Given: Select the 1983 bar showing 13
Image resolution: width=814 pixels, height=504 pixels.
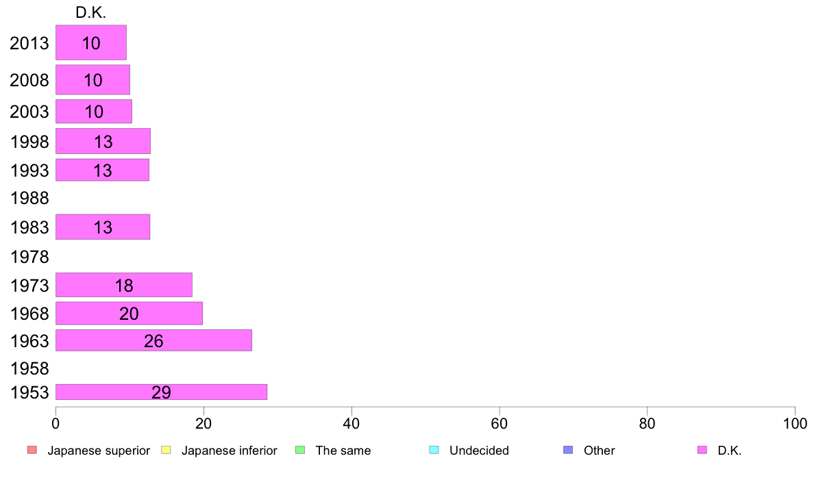Looking at the screenshot, I should point(103,227).
